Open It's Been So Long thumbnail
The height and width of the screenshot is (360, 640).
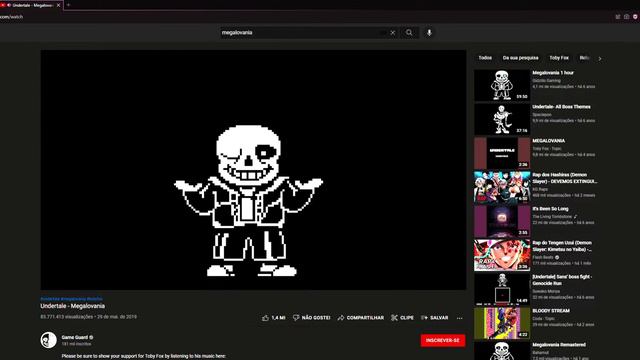pos(502,221)
